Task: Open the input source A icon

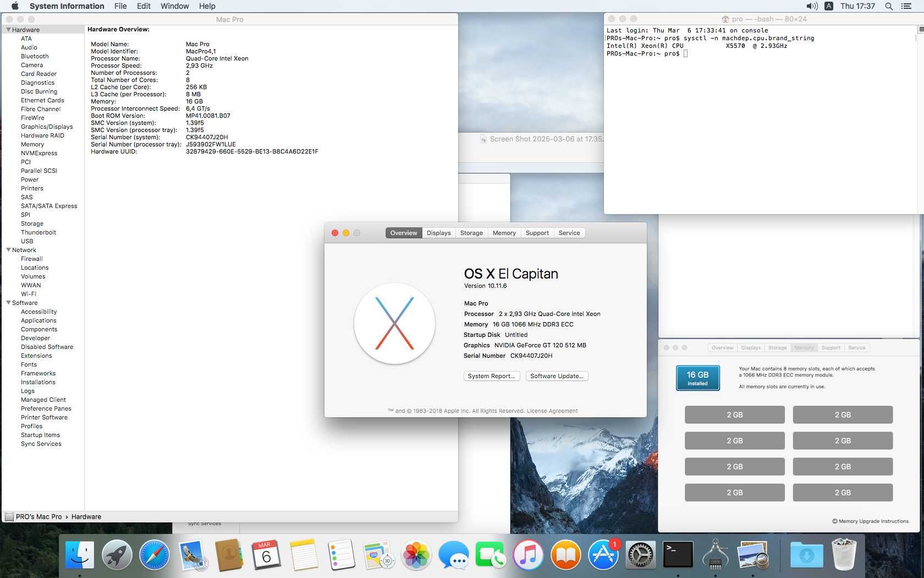Action: [x=829, y=6]
